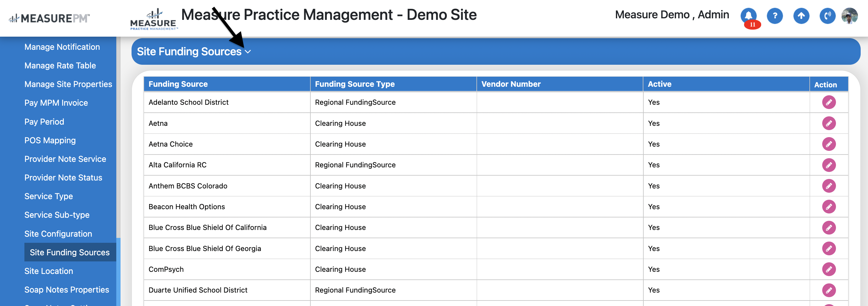Open Soap Notes Properties in sidebar
This screenshot has width=868, height=306.
click(x=67, y=290)
